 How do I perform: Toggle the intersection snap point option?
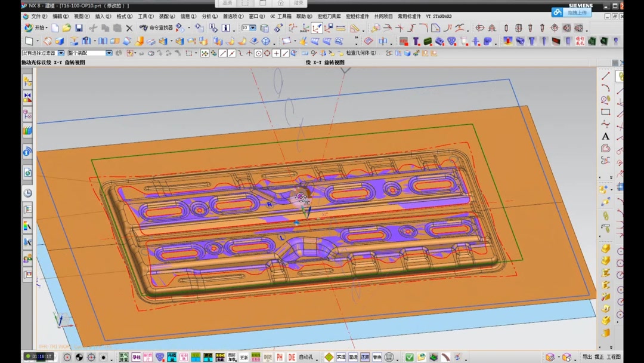point(249,53)
